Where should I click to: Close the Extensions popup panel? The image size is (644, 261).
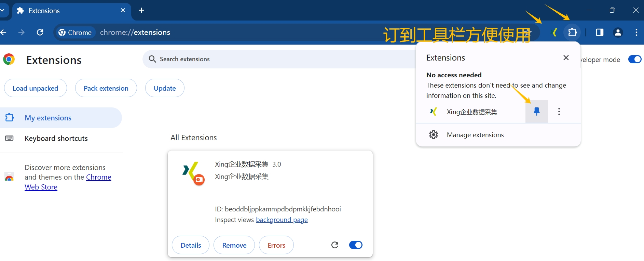coord(566,58)
